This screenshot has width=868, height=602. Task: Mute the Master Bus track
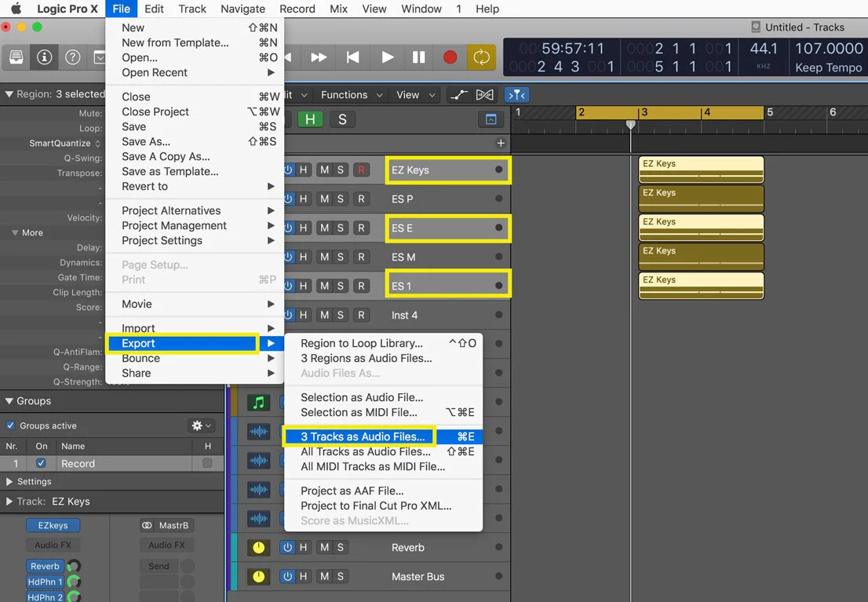324,576
